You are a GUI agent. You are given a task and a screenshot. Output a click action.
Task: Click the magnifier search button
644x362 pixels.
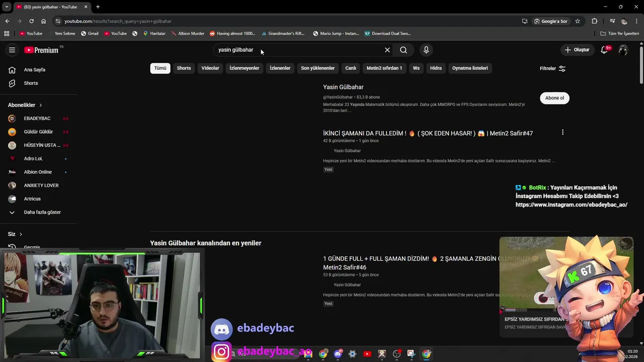point(404,50)
